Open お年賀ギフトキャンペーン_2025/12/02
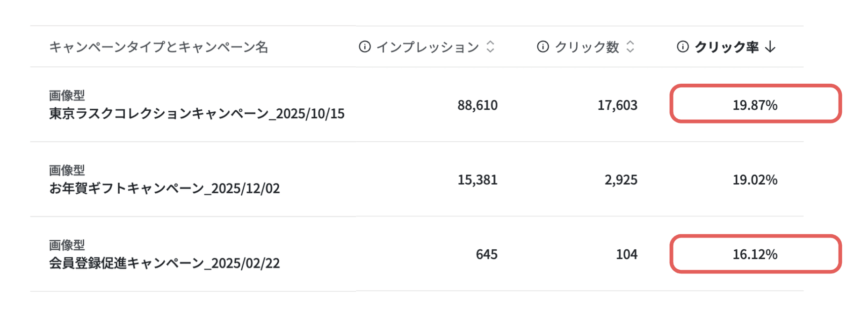The width and height of the screenshot is (868, 317). coord(165,188)
